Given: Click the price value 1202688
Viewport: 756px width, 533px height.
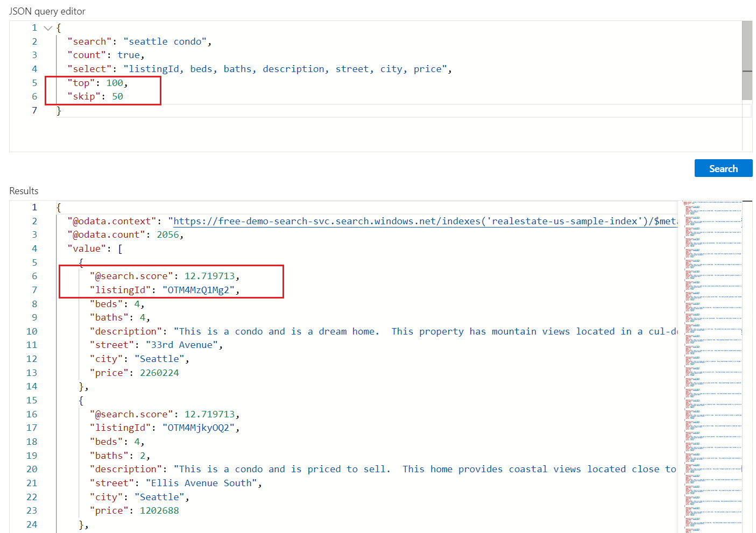Looking at the screenshot, I should point(159,510).
